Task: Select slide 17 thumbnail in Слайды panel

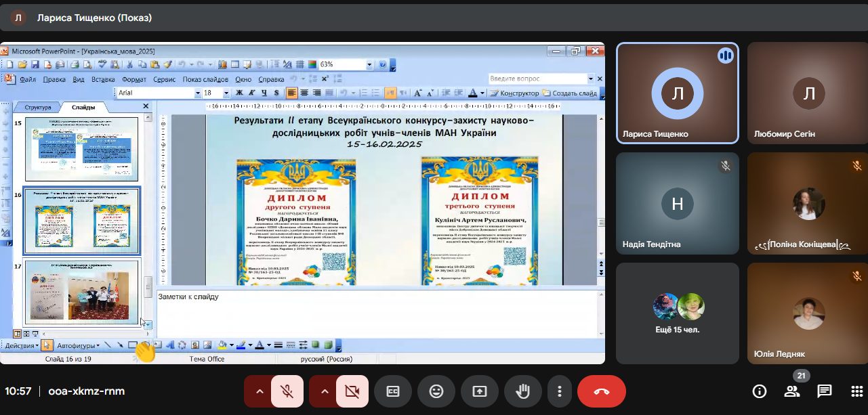Action: [x=81, y=292]
